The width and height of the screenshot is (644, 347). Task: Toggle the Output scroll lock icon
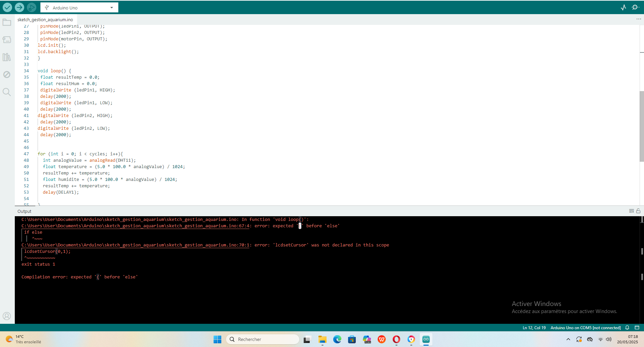tap(638, 211)
